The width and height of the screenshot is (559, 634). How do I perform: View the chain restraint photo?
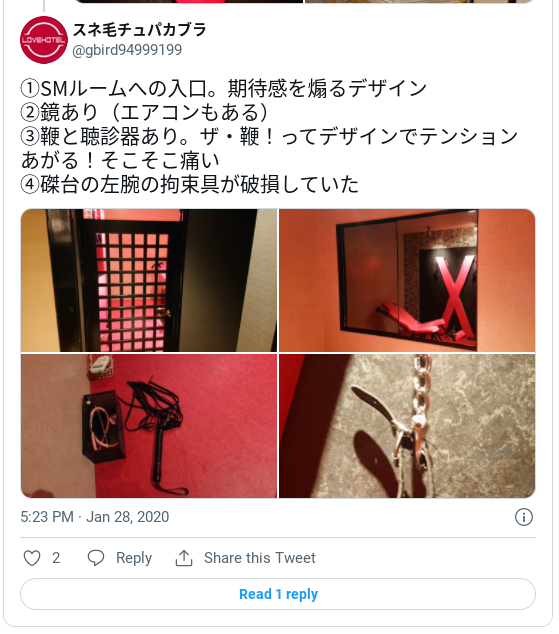[x=407, y=426]
